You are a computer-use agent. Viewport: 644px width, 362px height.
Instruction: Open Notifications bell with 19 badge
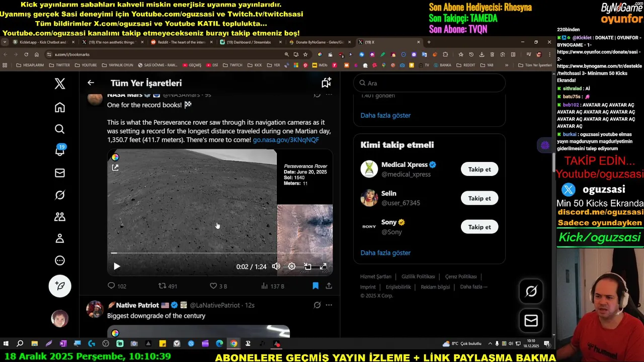[x=60, y=150]
